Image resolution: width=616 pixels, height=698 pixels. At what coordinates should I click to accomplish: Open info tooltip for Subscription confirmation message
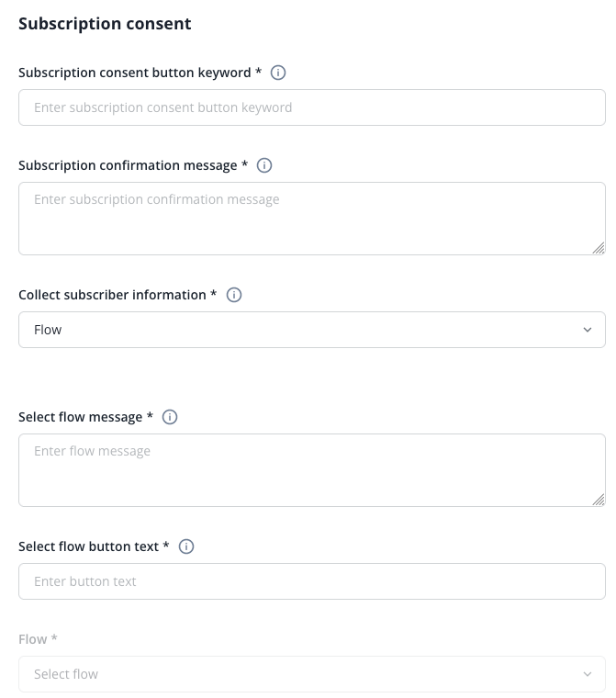pyautogui.click(x=264, y=165)
